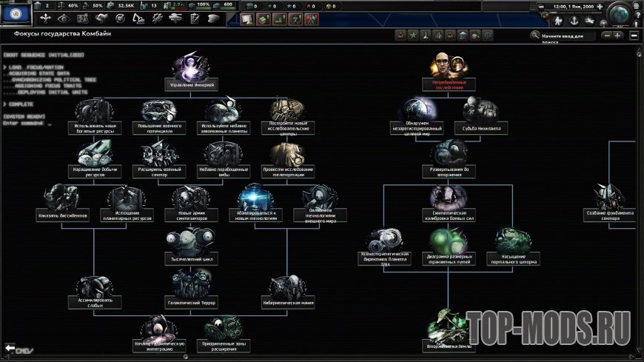The height and width of the screenshot is (362, 644).
Task: Toggle the political building focus filter
Action: pyautogui.click(x=463, y=35)
